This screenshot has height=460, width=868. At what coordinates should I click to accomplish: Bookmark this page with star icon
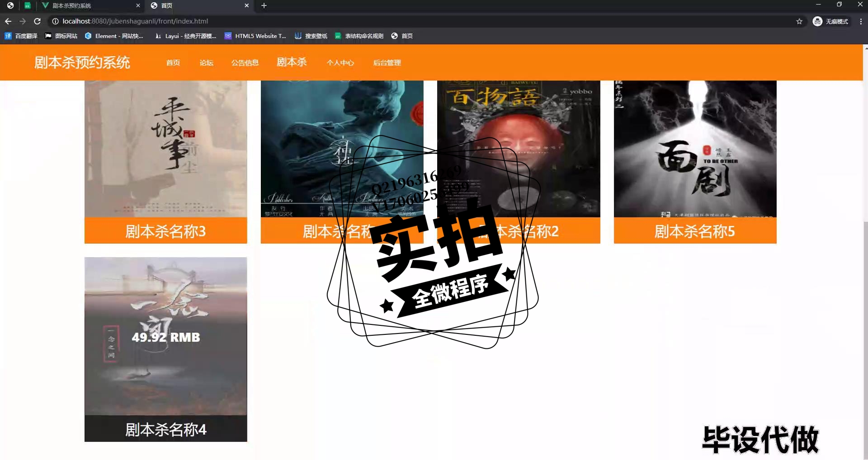tap(799, 21)
